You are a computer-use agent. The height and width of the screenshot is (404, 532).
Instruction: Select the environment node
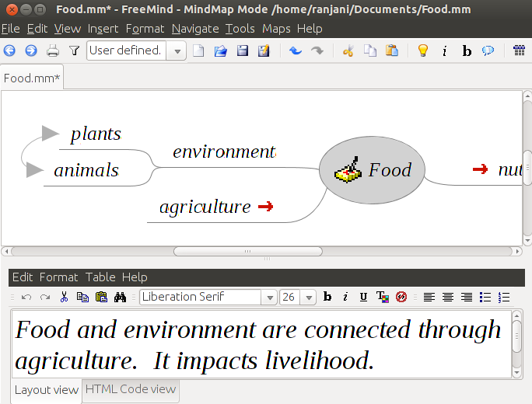click(224, 151)
